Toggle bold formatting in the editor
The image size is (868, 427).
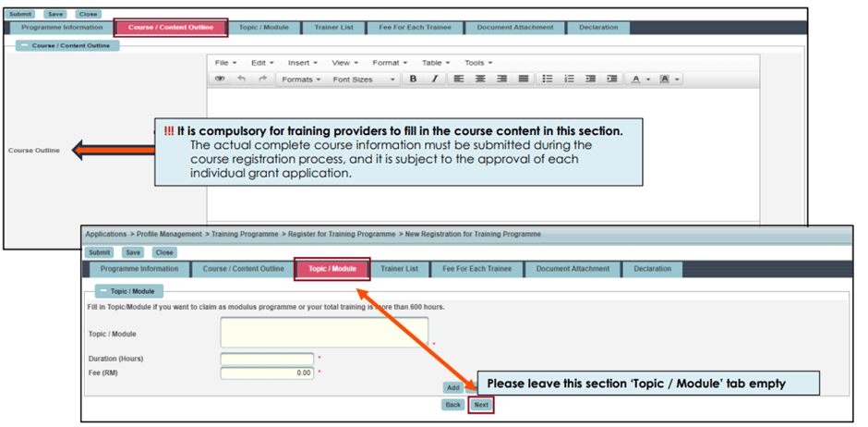coord(413,79)
